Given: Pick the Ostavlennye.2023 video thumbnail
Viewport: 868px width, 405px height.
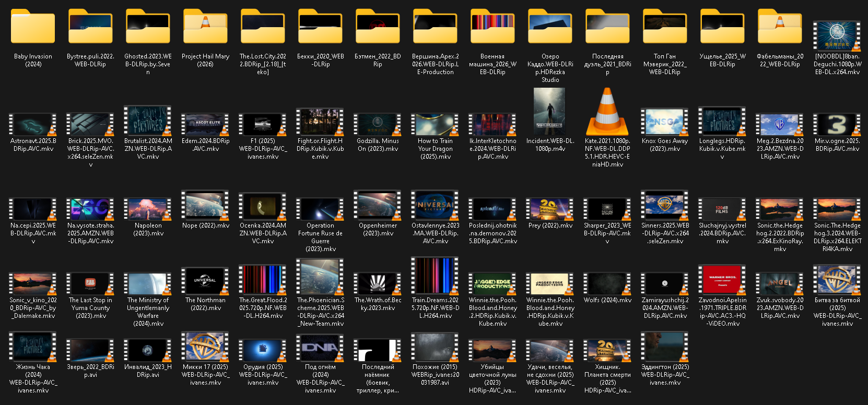Looking at the screenshot, I should click(x=435, y=206).
